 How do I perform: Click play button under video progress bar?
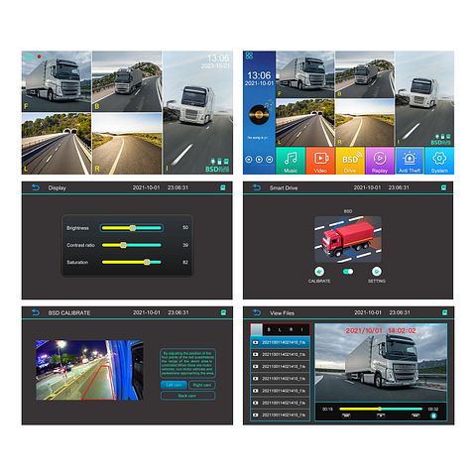pyautogui.click(x=381, y=416)
